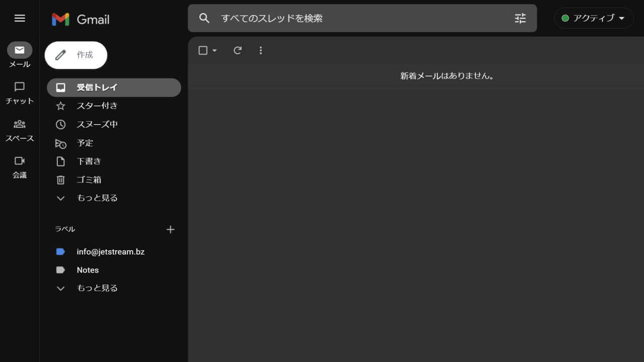Expand もっと見る under the folders list
The image size is (644, 362).
pos(97,198)
